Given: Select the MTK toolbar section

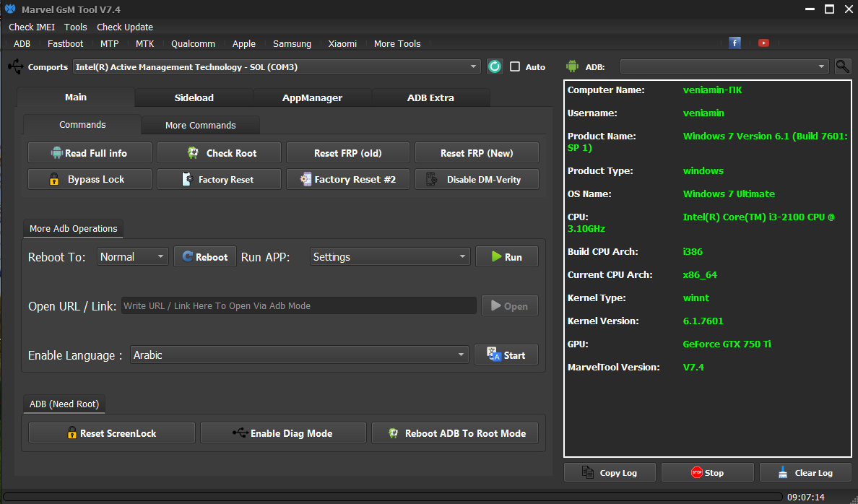Looking at the screenshot, I should [144, 44].
